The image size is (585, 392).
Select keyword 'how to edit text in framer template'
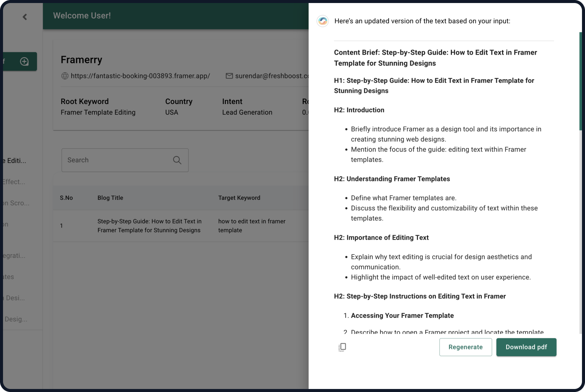point(252,226)
